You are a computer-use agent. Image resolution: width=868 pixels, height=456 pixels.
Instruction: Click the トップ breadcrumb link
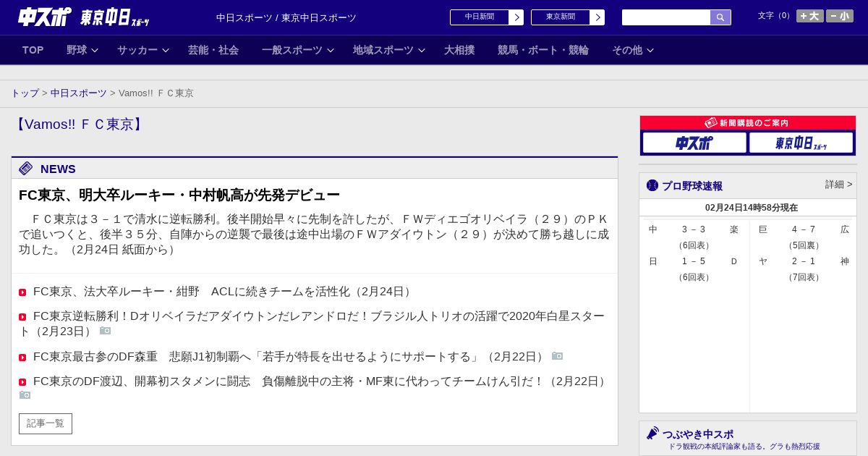(x=25, y=93)
